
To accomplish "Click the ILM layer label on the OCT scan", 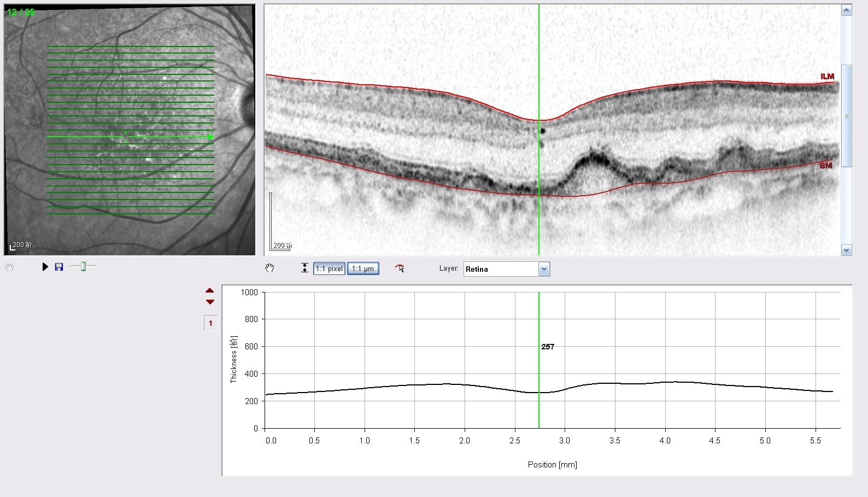I will (827, 77).
